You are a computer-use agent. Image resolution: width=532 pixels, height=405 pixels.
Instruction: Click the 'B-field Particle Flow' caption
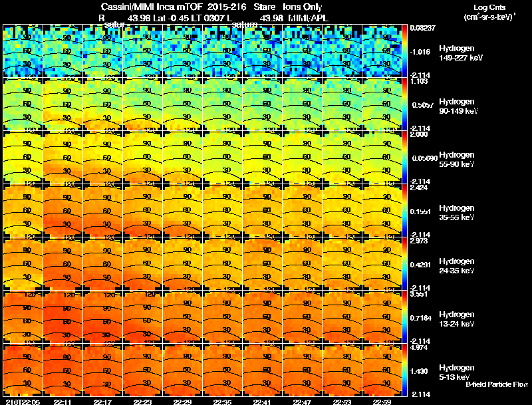(497, 384)
